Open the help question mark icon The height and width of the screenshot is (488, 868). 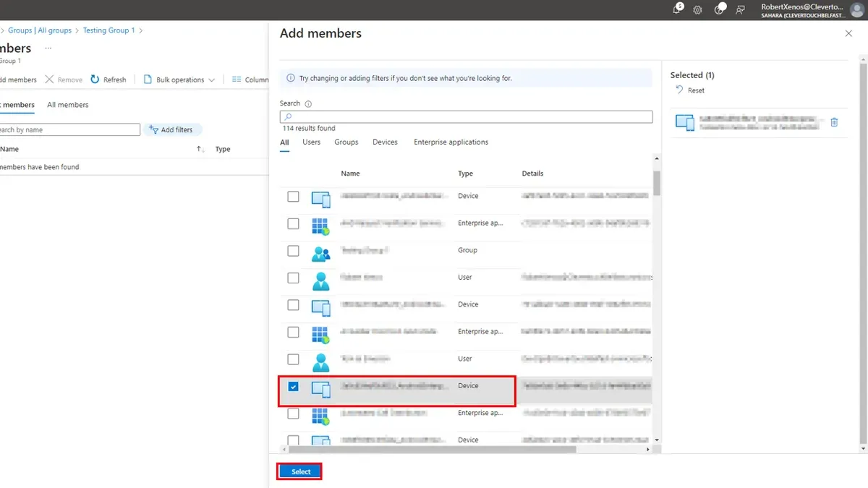[720, 9]
